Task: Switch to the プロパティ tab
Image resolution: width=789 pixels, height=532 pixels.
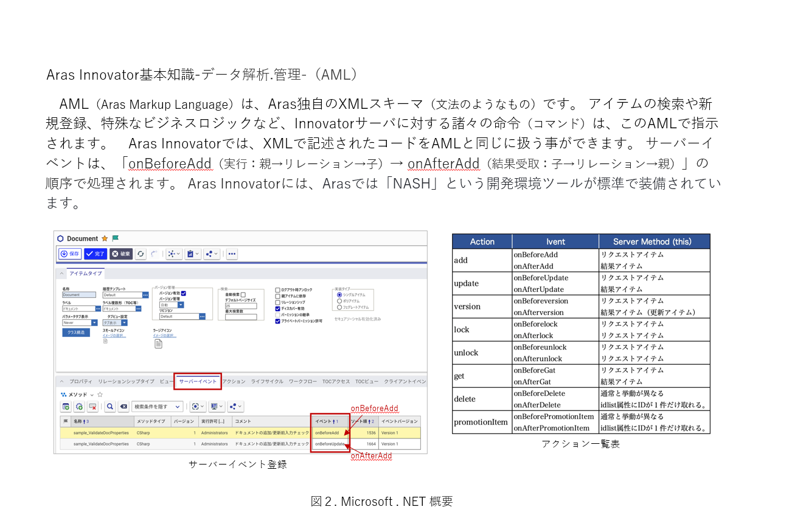Action: point(81,381)
